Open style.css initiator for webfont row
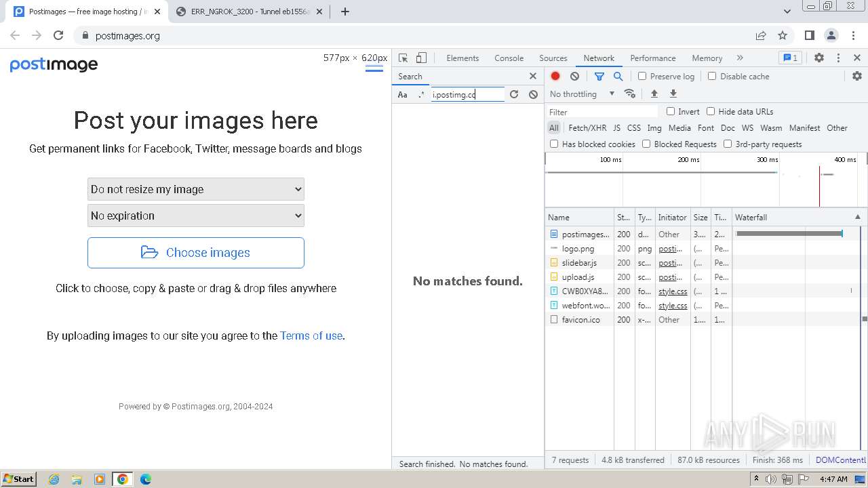Viewport: 868px width, 488px height. 673,306
